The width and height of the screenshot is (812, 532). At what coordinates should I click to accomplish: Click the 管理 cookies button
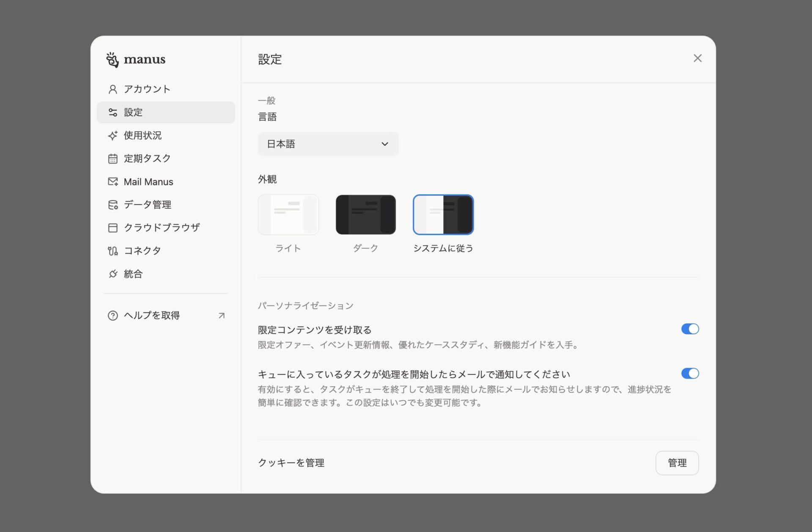(677, 463)
